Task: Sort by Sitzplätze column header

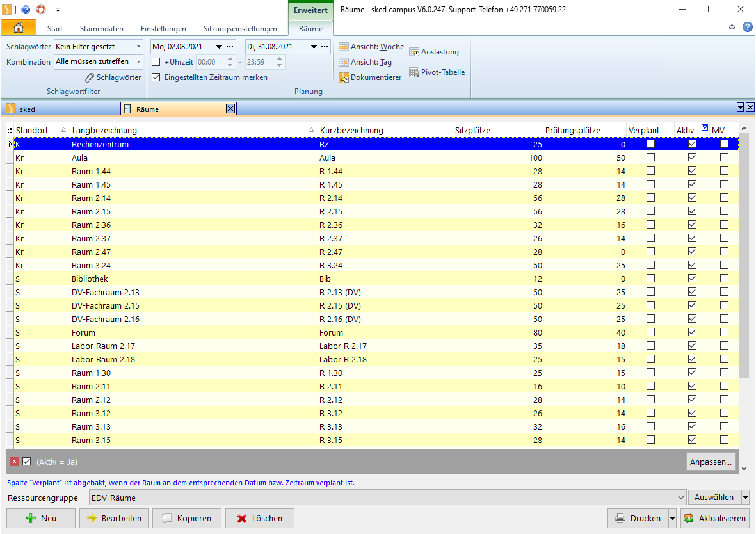Action: pyautogui.click(x=472, y=131)
